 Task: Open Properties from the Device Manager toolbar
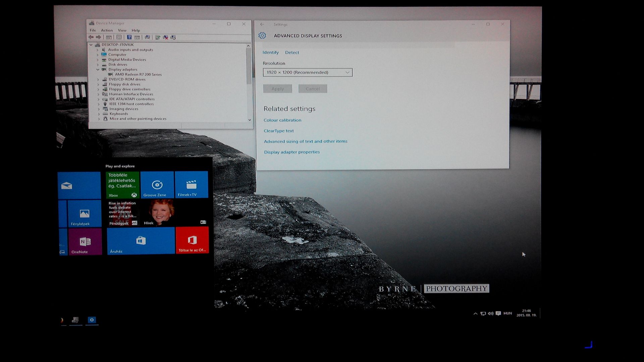(x=119, y=37)
